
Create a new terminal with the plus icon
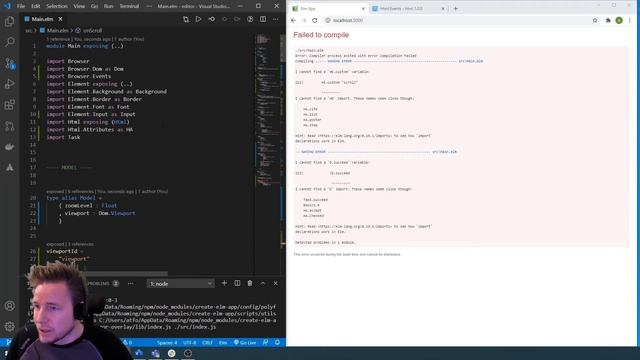tap(224, 283)
